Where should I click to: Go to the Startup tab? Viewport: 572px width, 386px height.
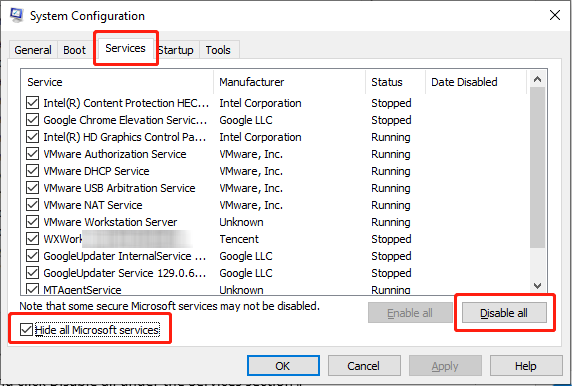[176, 50]
